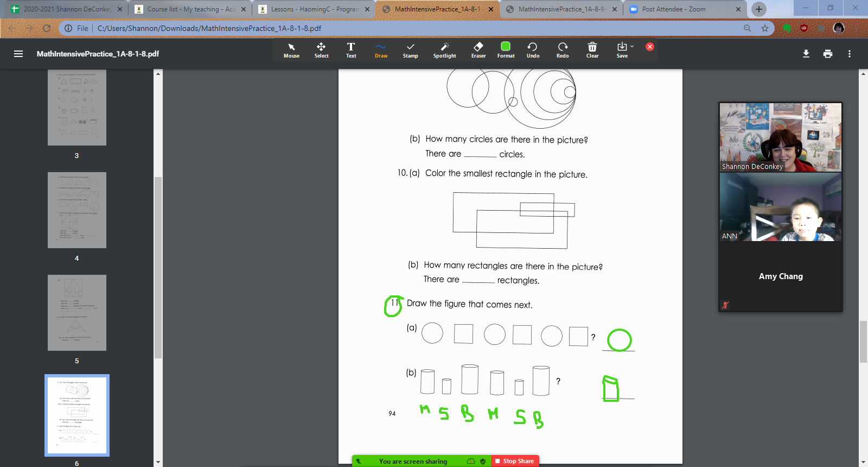
Task: Undo the last annotation
Action: pos(533,51)
